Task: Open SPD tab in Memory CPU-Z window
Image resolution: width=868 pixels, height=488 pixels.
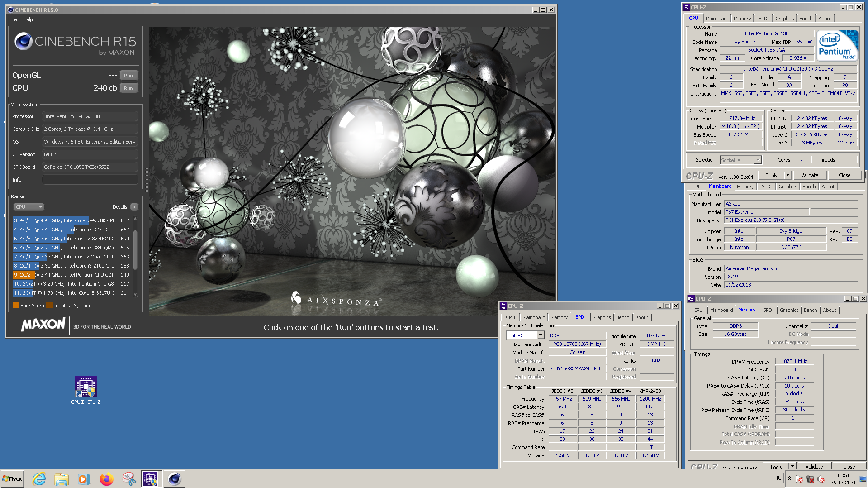Action: click(767, 310)
